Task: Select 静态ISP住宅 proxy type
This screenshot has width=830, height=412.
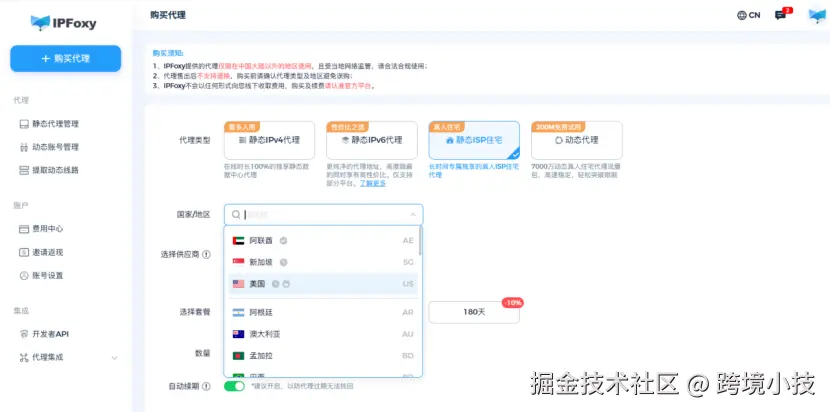Action: coord(474,140)
